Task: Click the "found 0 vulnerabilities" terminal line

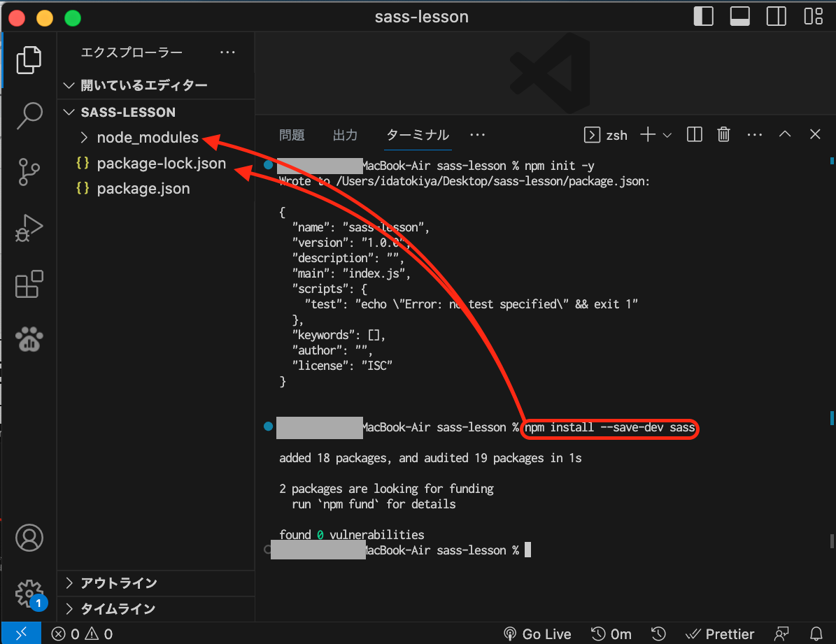Action: tap(352, 535)
